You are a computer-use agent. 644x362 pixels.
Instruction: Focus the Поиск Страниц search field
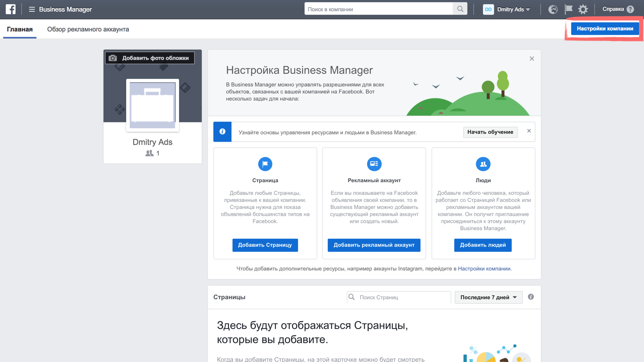click(399, 297)
